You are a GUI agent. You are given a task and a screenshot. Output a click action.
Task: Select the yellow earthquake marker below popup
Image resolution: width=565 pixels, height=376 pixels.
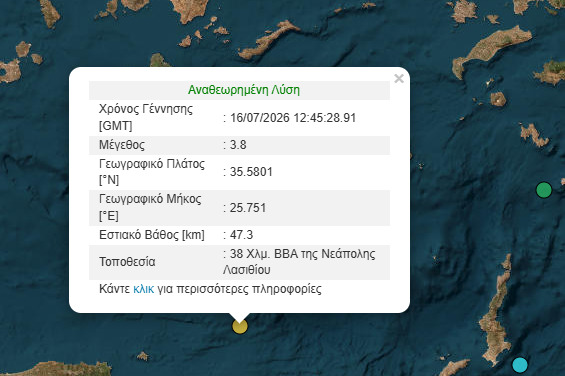240,326
